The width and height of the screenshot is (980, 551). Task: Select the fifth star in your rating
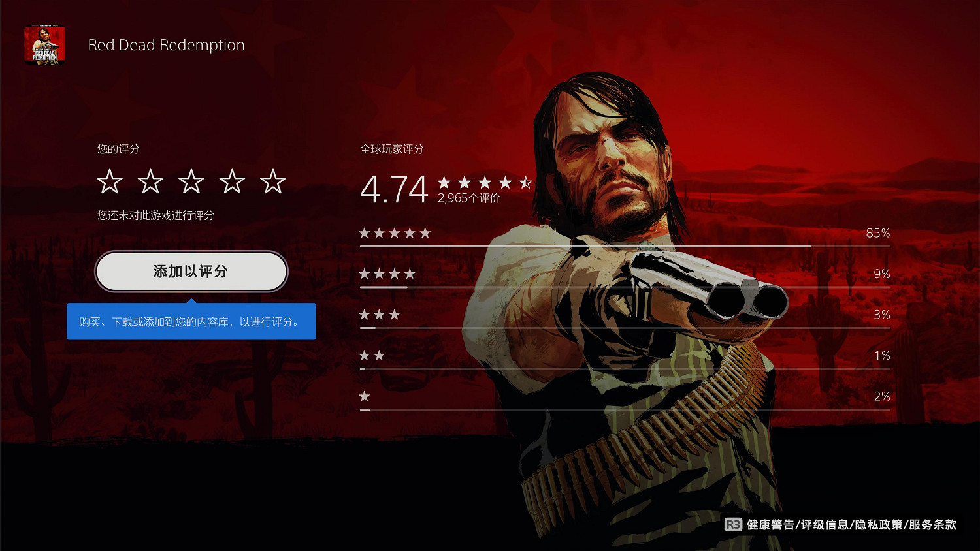click(x=273, y=181)
